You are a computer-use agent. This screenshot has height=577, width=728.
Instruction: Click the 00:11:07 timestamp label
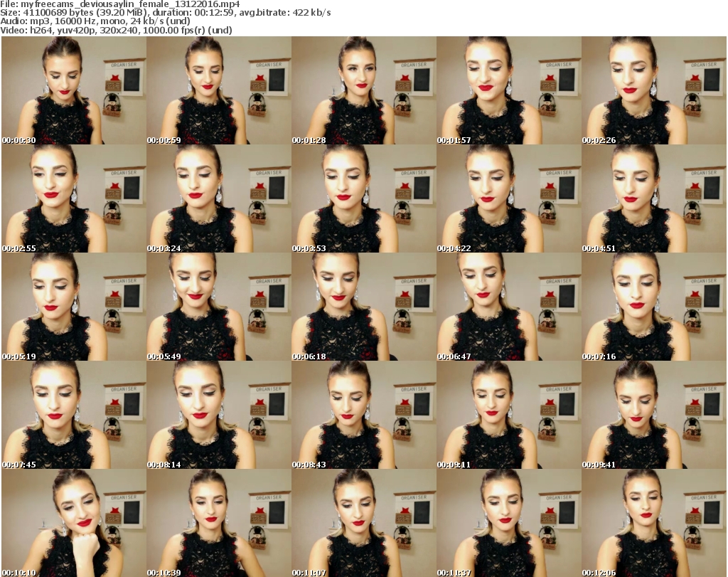click(309, 573)
